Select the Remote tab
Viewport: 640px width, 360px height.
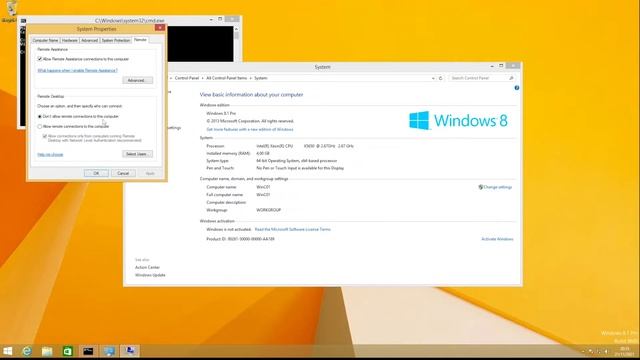(140, 40)
